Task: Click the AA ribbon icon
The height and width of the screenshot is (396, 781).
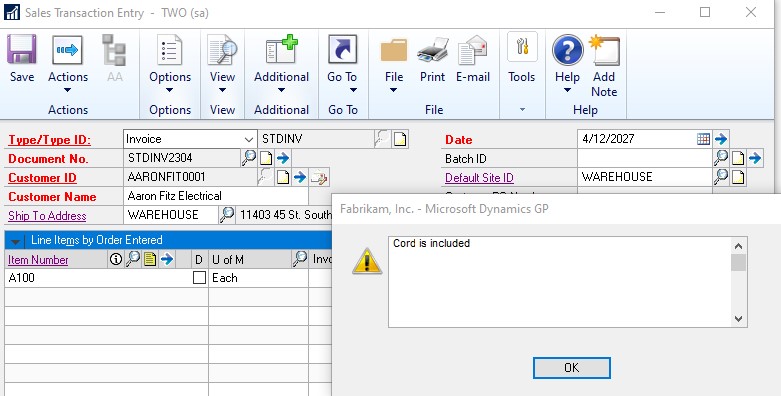Action: 114,58
